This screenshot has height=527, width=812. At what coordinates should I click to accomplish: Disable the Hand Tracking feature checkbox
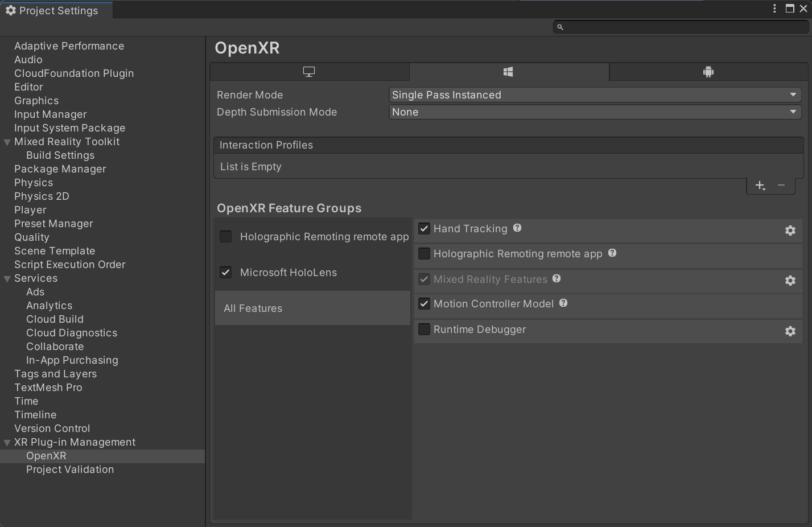tap(424, 229)
